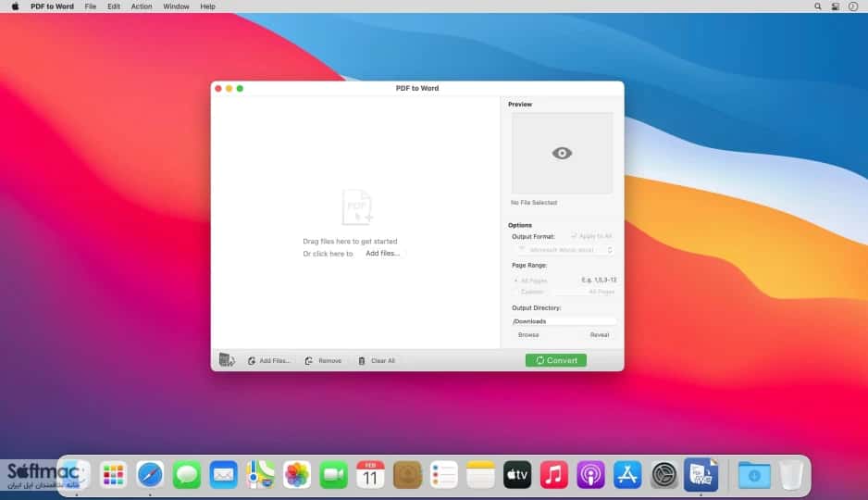868x500 pixels.
Task: Open PDF to Word app in Dock
Action: coord(701,474)
